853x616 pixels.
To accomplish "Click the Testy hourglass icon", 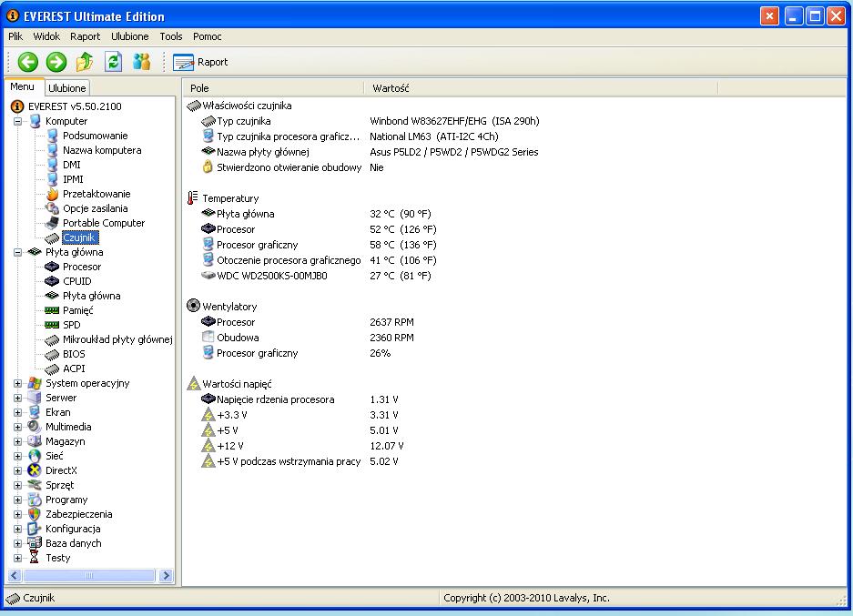I will [35, 558].
